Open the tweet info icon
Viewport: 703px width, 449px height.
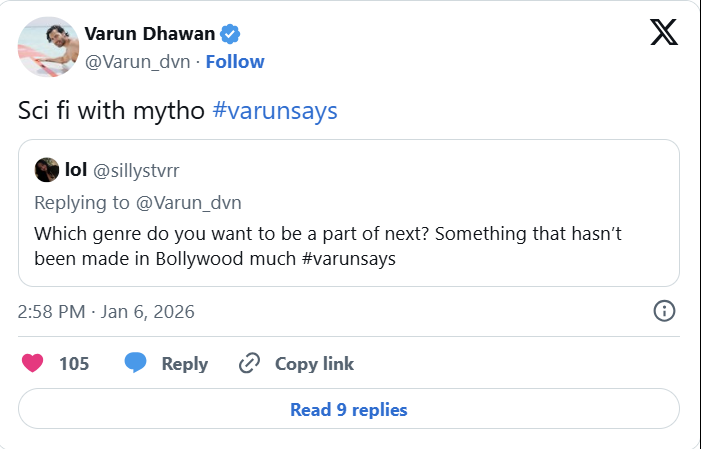664,311
